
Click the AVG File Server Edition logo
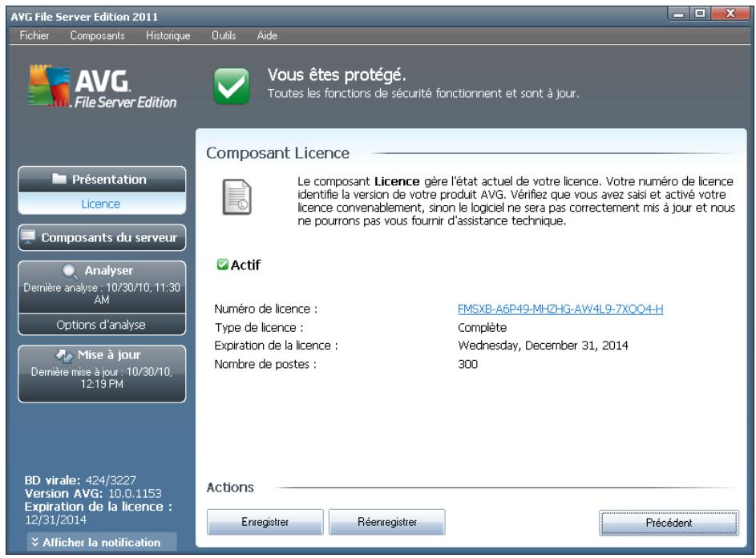[102, 87]
